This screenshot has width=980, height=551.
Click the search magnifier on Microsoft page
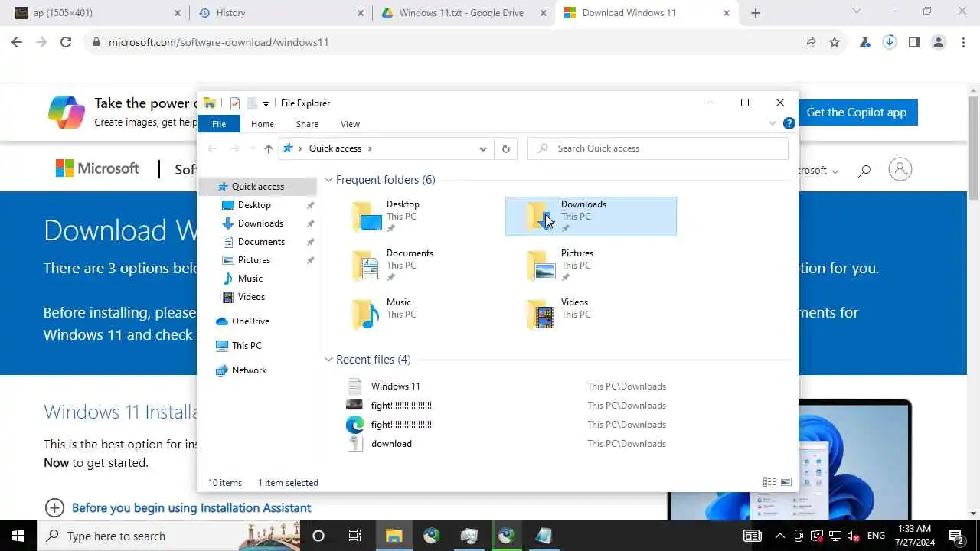point(864,170)
